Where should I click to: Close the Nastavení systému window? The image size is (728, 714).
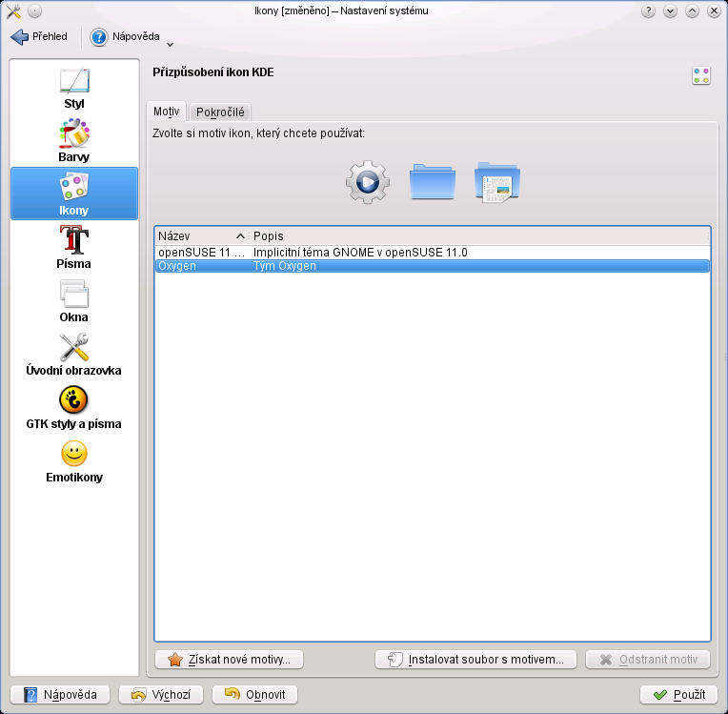coord(714,10)
